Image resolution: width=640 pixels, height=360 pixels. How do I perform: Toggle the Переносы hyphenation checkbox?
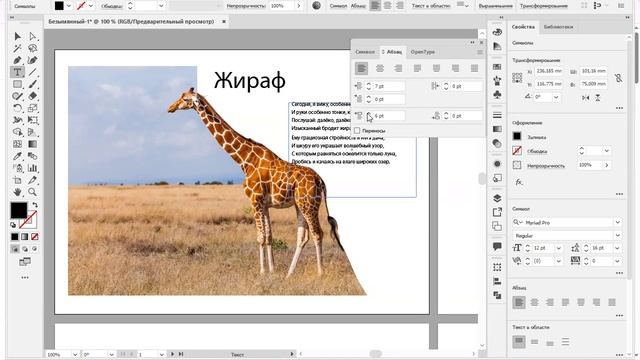pos(357,131)
